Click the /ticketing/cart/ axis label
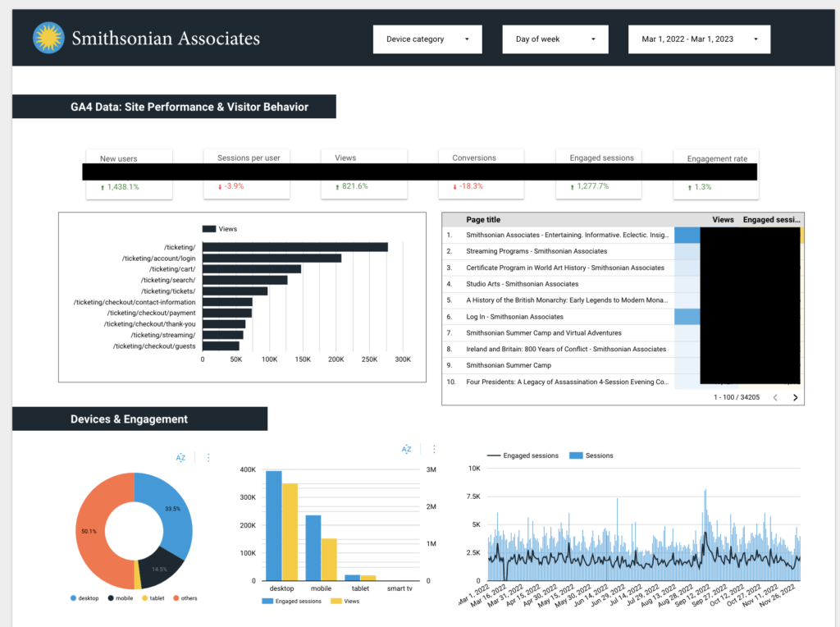 [x=172, y=269]
